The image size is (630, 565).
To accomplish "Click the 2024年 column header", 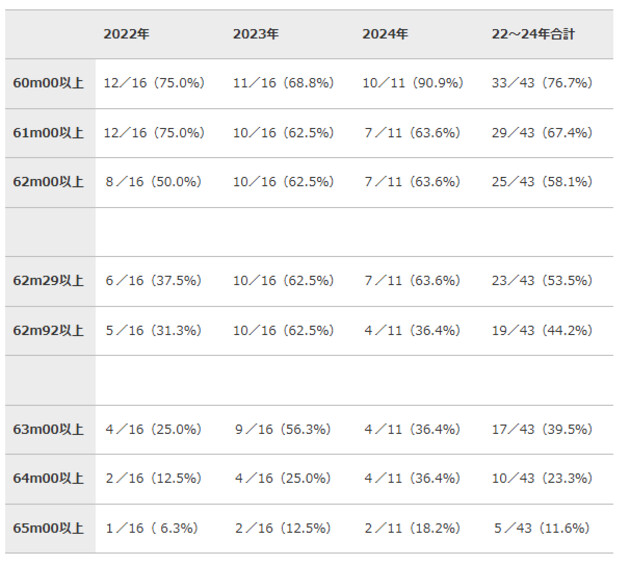I will click(385, 34).
